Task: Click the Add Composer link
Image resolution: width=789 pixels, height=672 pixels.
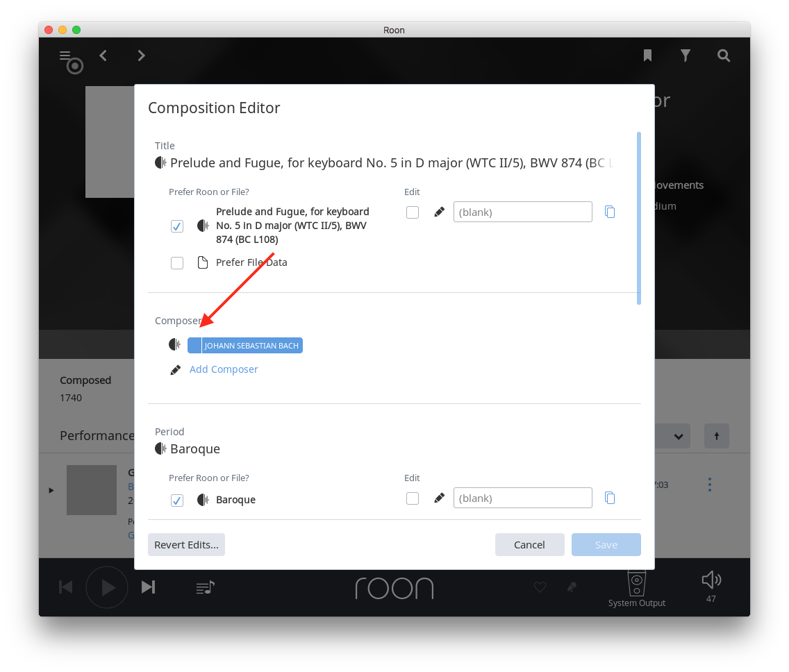Action: pyautogui.click(x=224, y=369)
